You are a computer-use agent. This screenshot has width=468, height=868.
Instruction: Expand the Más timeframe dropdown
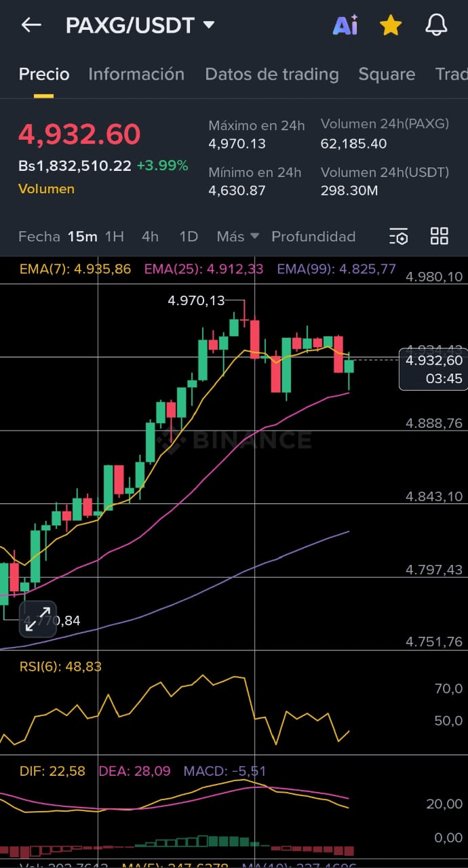coord(238,236)
